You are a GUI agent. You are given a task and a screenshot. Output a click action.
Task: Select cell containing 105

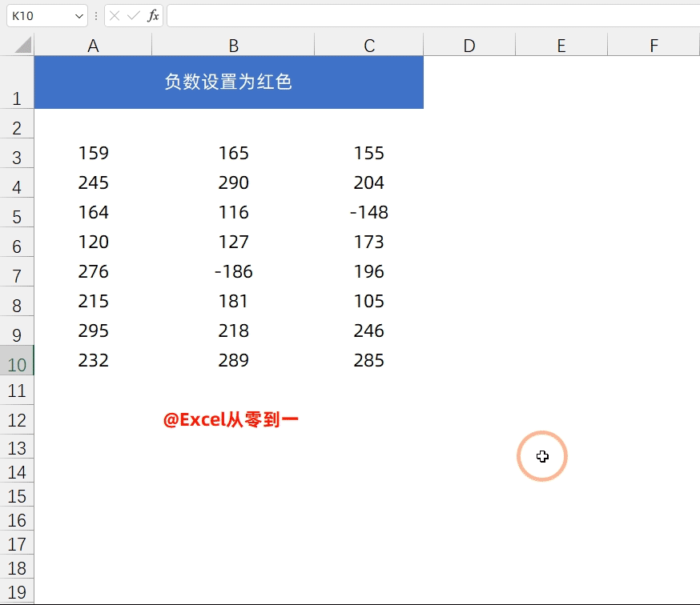pyautogui.click(x=368, y=301)
